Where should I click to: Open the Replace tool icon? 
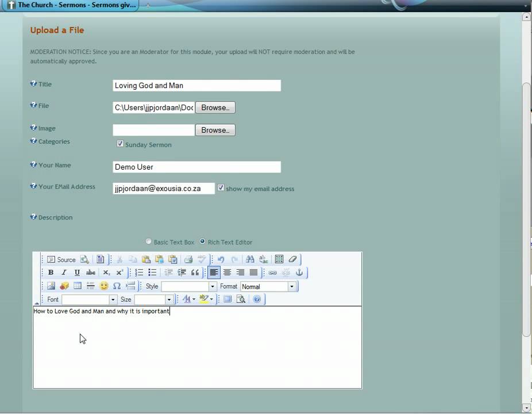tap(263, 260)
